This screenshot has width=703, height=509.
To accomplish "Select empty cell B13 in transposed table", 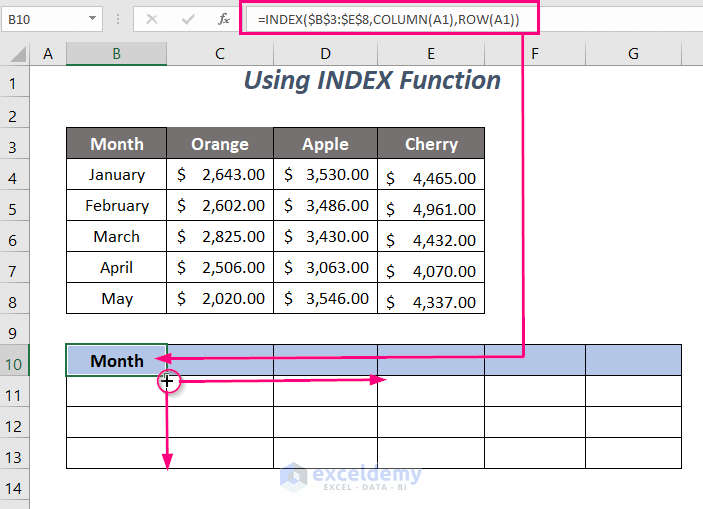I will [x=117, y=453].
